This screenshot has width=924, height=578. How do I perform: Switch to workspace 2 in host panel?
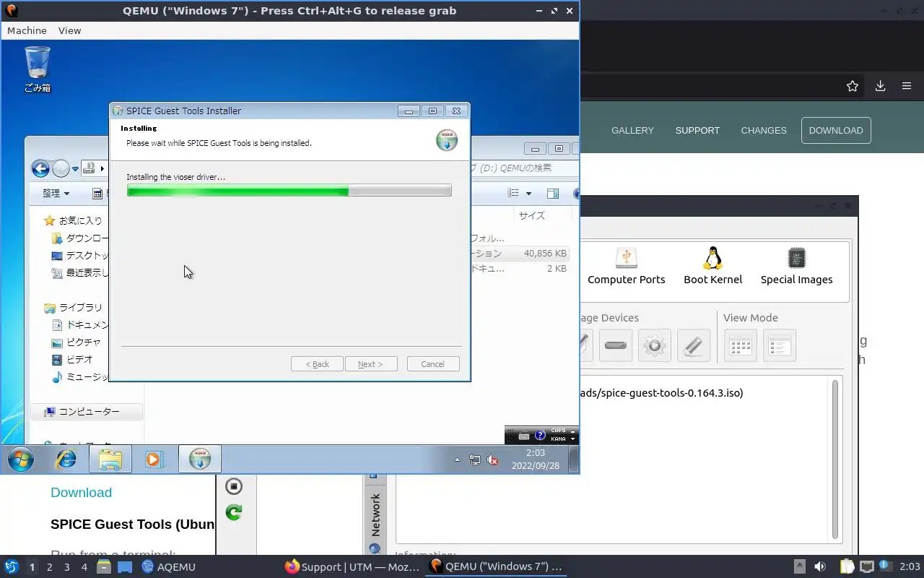pyautogui.click(x=49, y=567)
